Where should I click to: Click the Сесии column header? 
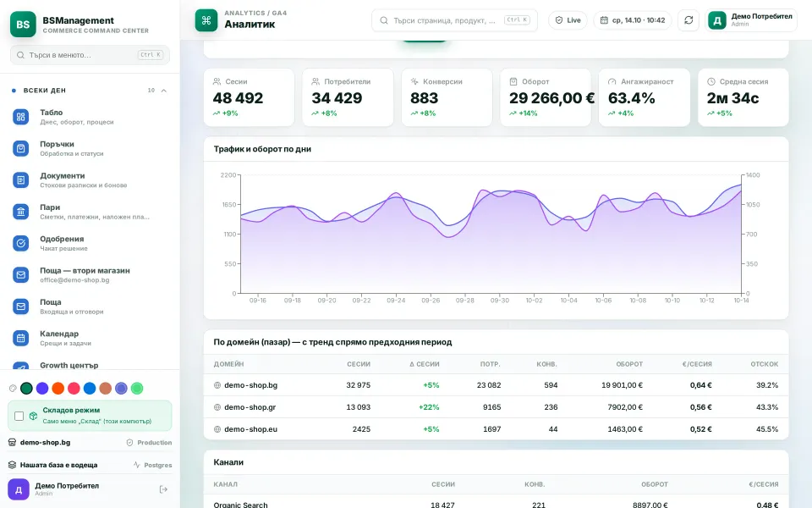tap(359, 364)
